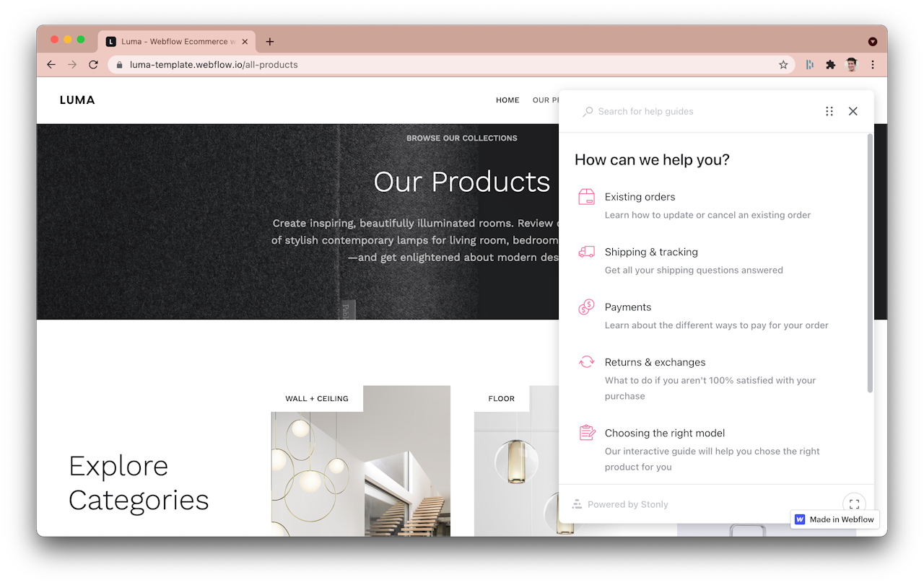The width and height of the screenshot is (924, 585).
Task: Expand the help widget to fullscreen
Action: pos(854,504)
